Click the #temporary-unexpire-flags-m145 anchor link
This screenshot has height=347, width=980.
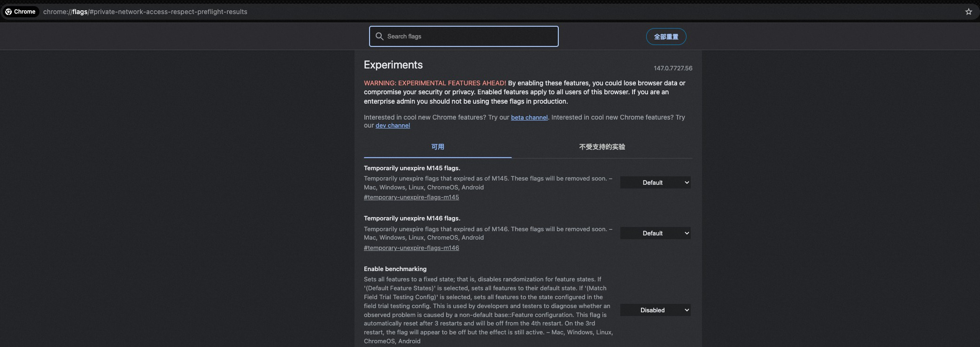coord(411,197)
